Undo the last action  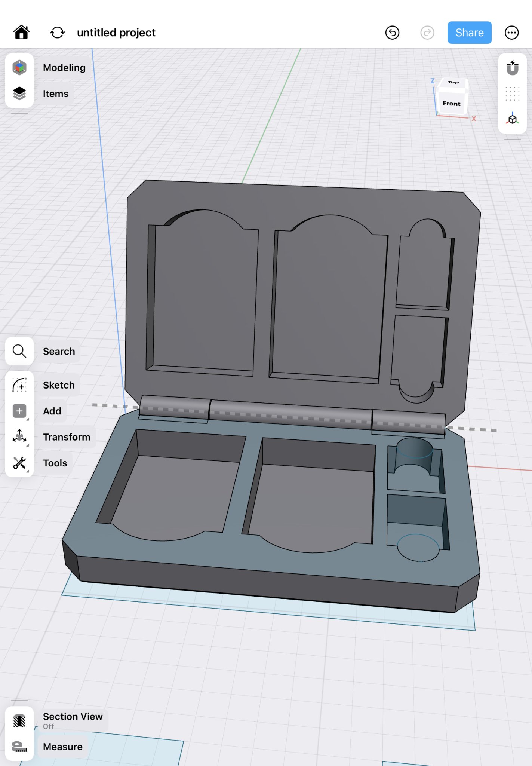click(x=392, y=33)
